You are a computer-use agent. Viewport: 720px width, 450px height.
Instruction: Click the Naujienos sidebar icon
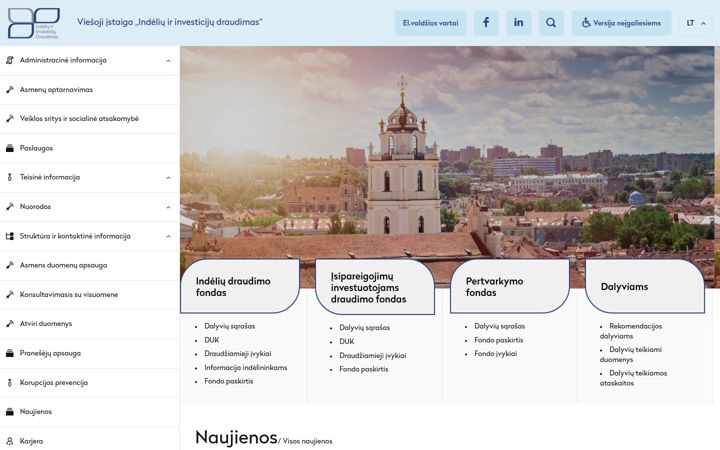[x=10, y=411]
